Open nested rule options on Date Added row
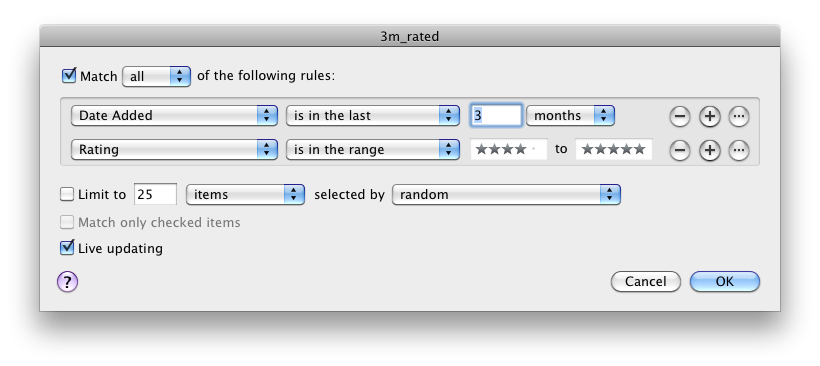Screen dimensions: 820x366 click(x=738, y=117)
